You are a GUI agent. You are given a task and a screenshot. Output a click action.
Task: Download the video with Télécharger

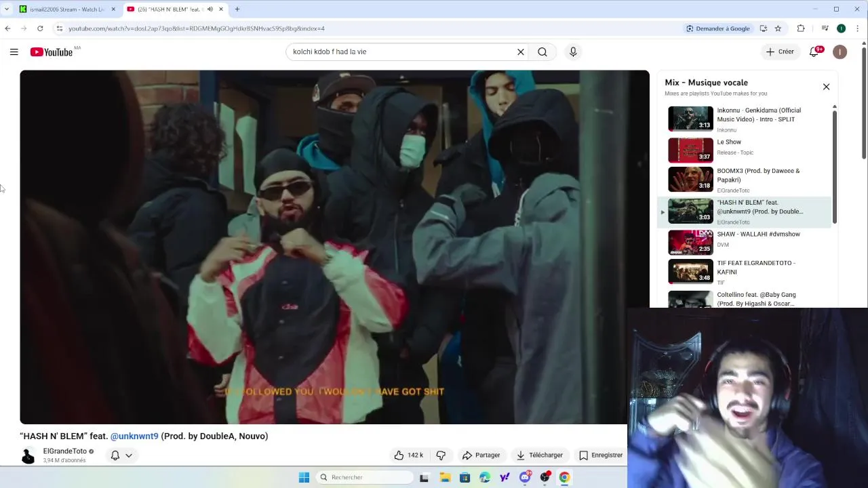coord(540,455)
